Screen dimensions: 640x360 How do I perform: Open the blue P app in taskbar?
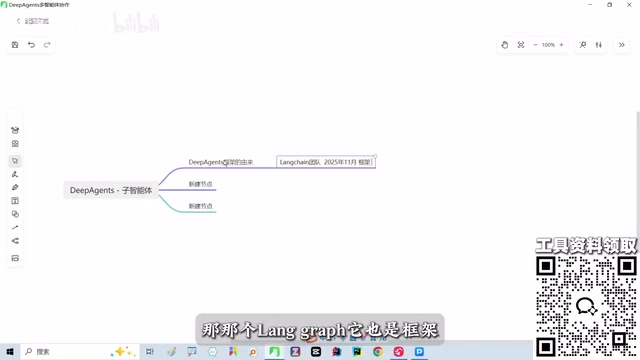pyautogui.click(x=419, y=351)
